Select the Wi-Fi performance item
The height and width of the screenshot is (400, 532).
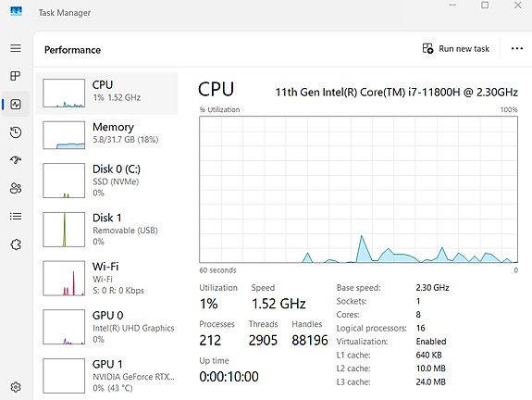[x=107, y=278]
